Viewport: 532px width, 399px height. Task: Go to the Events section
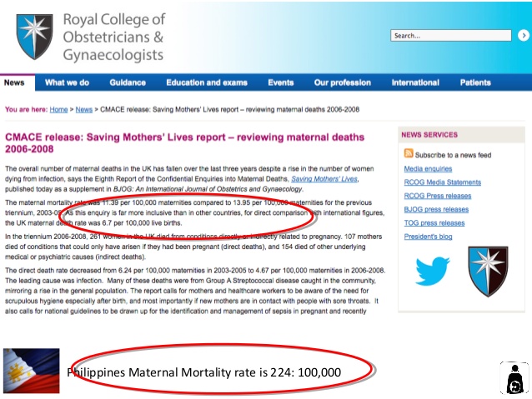[280, 82]
